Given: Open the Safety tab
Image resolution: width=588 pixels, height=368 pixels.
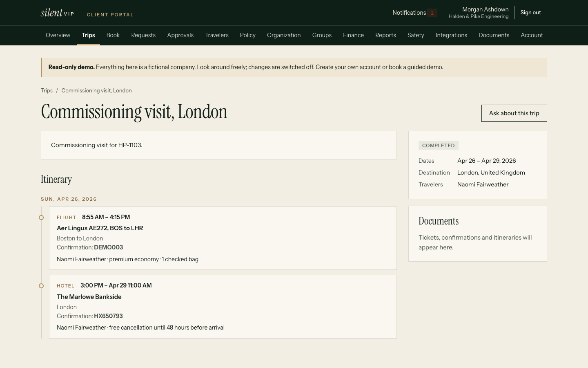Looking at the screenshot, I should click(416, 35).
